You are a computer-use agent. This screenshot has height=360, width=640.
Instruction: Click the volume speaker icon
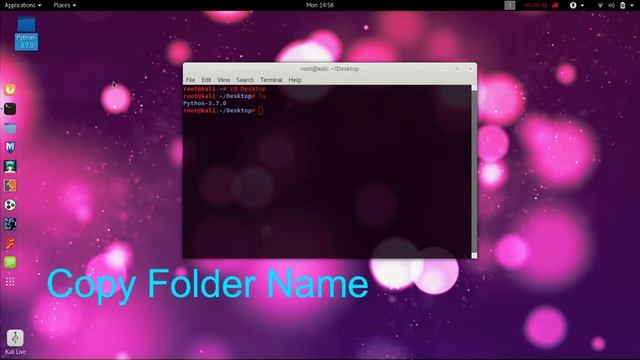611,5
